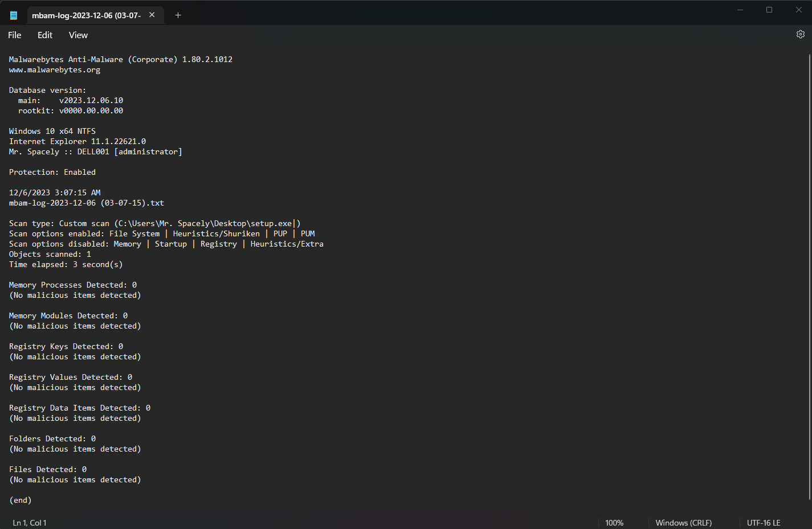This screenshot has height=529, width=812.
Task: Click Windows (CRLF) line ending indicator
Action: click(x=683, y=523)
